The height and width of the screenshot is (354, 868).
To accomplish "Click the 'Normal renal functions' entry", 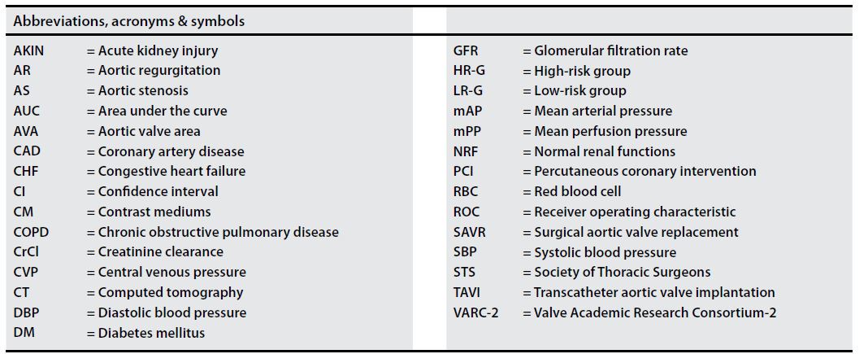I will (x=604, y=151).
